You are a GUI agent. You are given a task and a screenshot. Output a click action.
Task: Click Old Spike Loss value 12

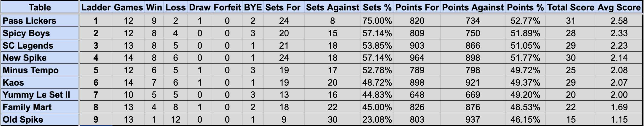[176, 119]
